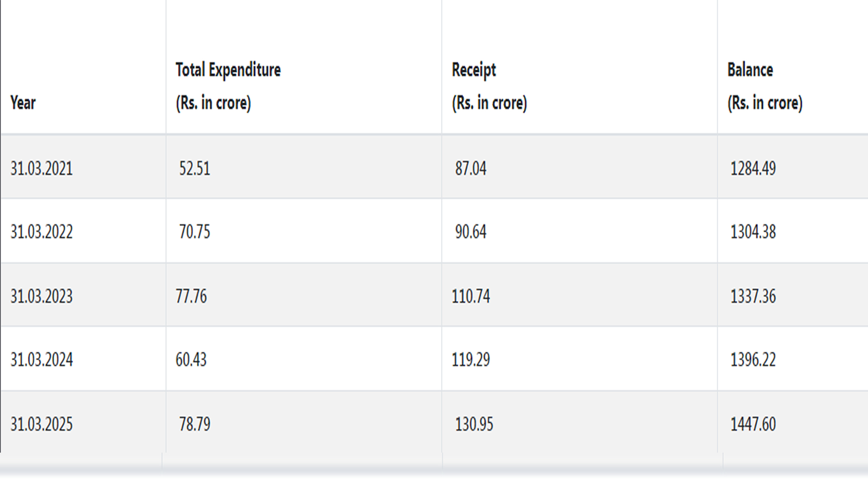The width and height of the screenshot is (868, 488).
Task: Click the Receipt column header
Action: 489,86
